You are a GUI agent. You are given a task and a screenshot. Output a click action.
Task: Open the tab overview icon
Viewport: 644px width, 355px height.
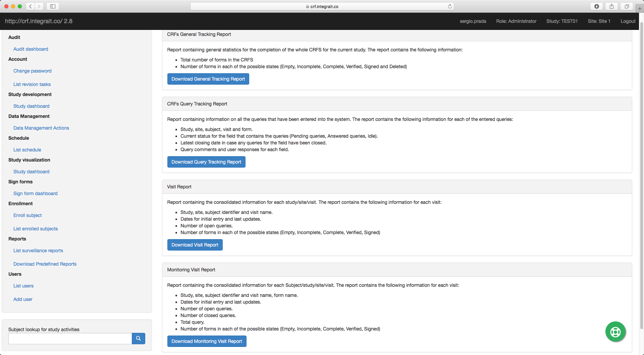627,6
